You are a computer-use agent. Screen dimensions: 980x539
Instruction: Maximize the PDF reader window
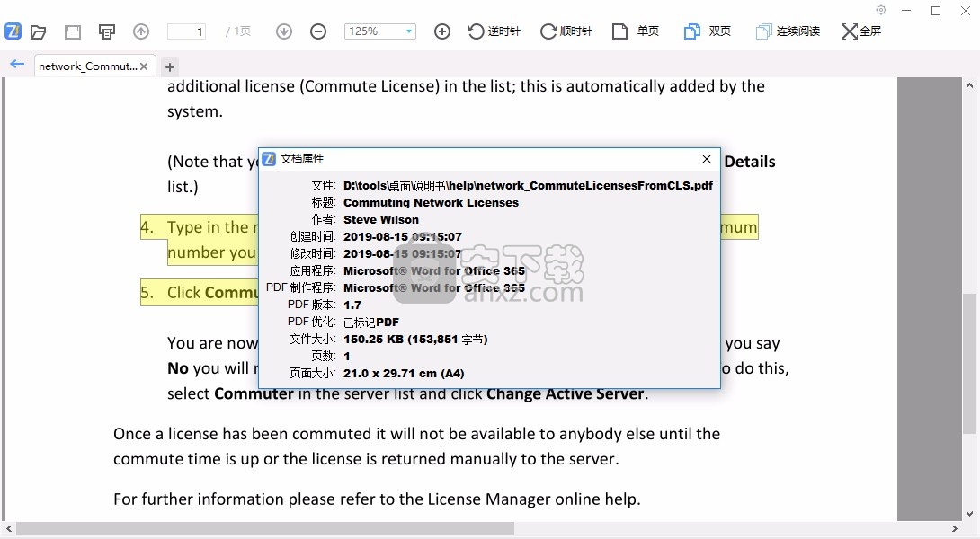coord(936,11)
